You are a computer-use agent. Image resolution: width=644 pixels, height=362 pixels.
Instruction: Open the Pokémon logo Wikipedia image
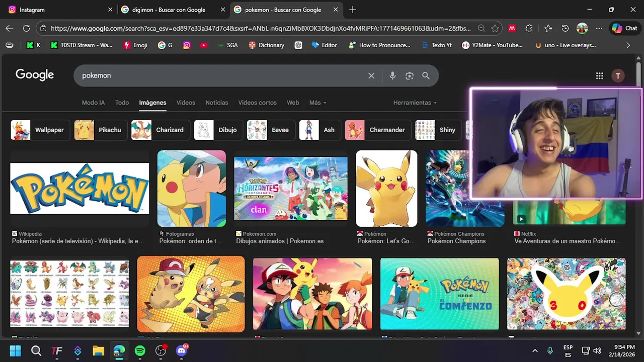coord(79,189)
